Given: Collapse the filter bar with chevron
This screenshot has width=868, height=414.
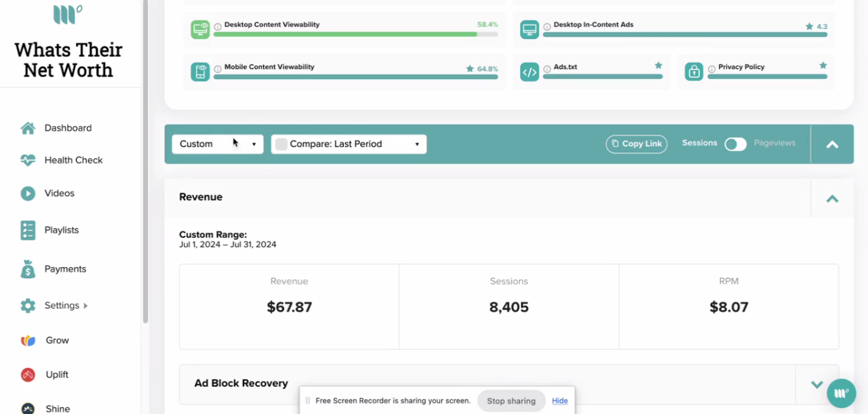Looking at the screenshot, I should pyautogui.click(x=832, y=145).
